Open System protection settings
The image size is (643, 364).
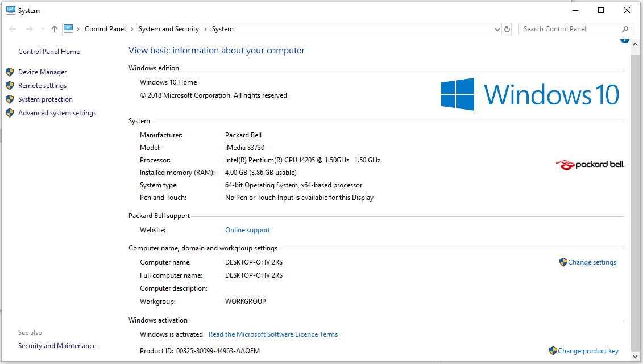(x=45, y=99)
